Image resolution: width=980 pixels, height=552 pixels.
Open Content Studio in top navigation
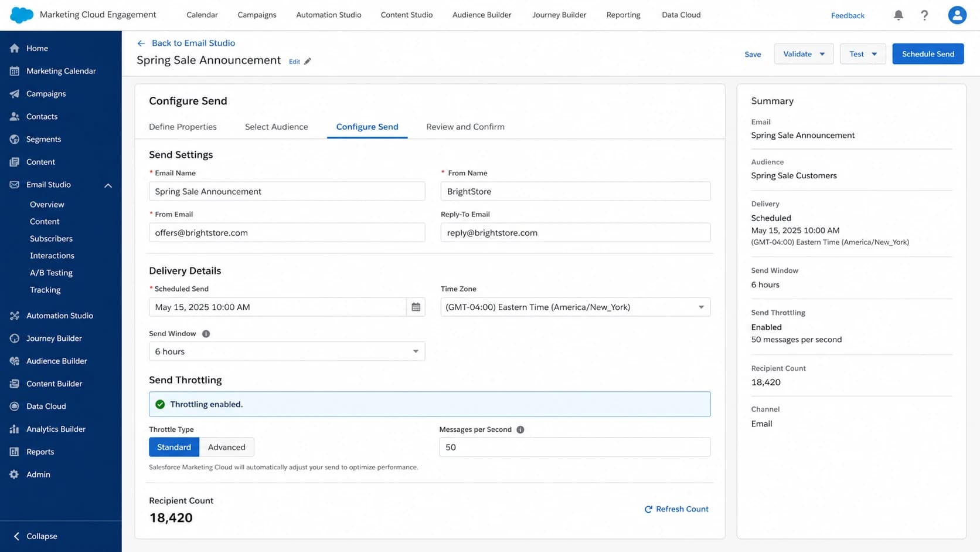point(407,15)
